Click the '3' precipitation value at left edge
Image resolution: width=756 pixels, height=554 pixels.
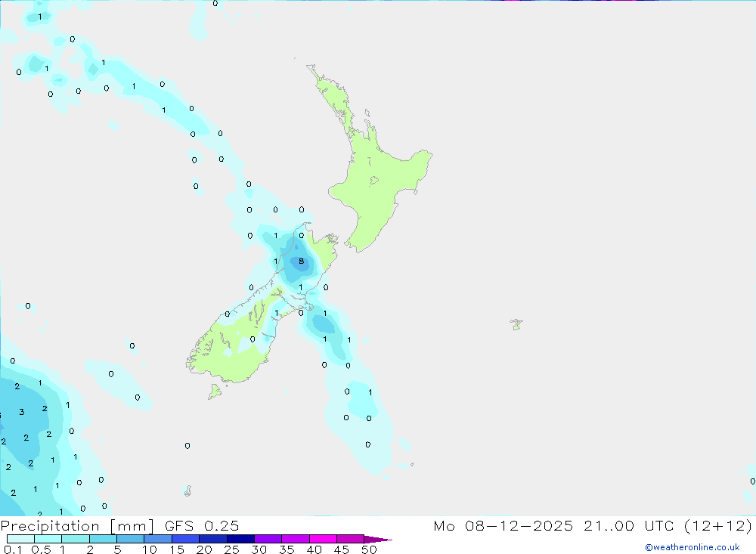pos(22,412)
